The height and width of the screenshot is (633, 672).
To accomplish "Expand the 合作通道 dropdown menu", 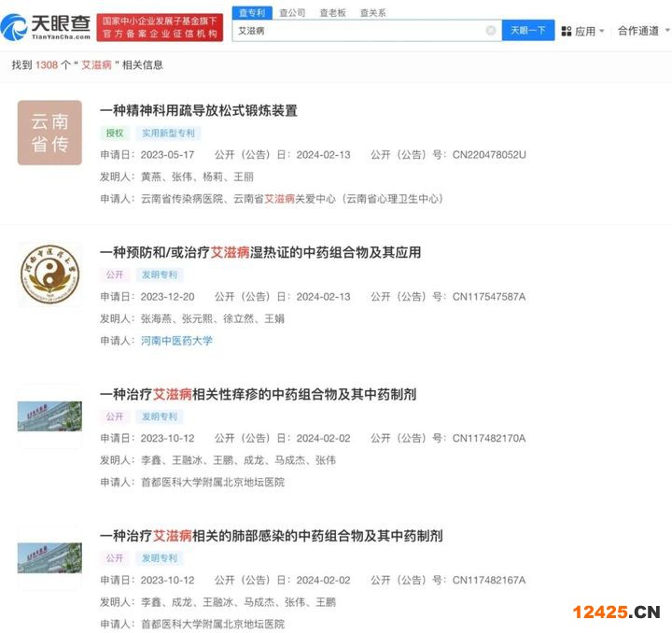I will click(642, 31).
